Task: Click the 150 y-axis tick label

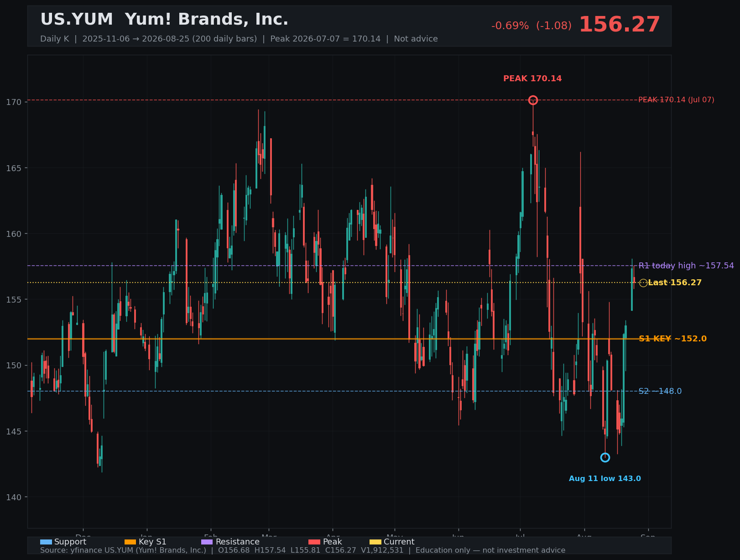Action: [15, 366]
